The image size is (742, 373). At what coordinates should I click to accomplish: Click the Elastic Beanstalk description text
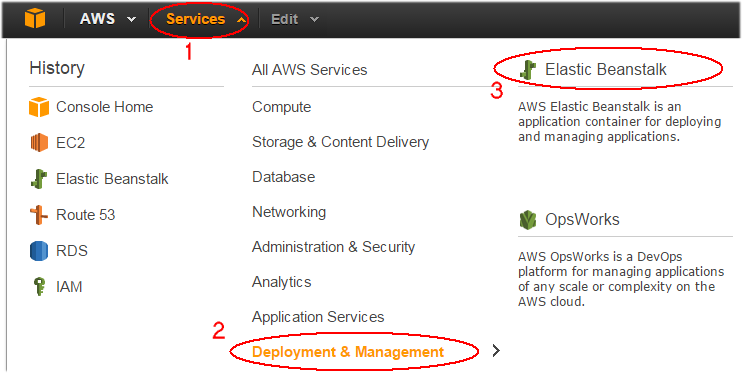pyautogui.click(x=619, y=122)
